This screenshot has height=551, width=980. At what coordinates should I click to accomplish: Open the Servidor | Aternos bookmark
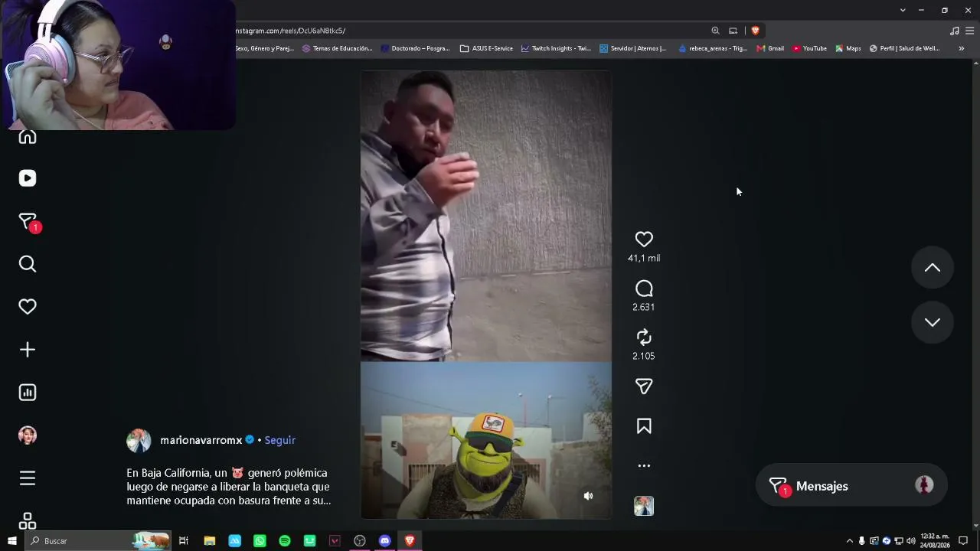632,48
